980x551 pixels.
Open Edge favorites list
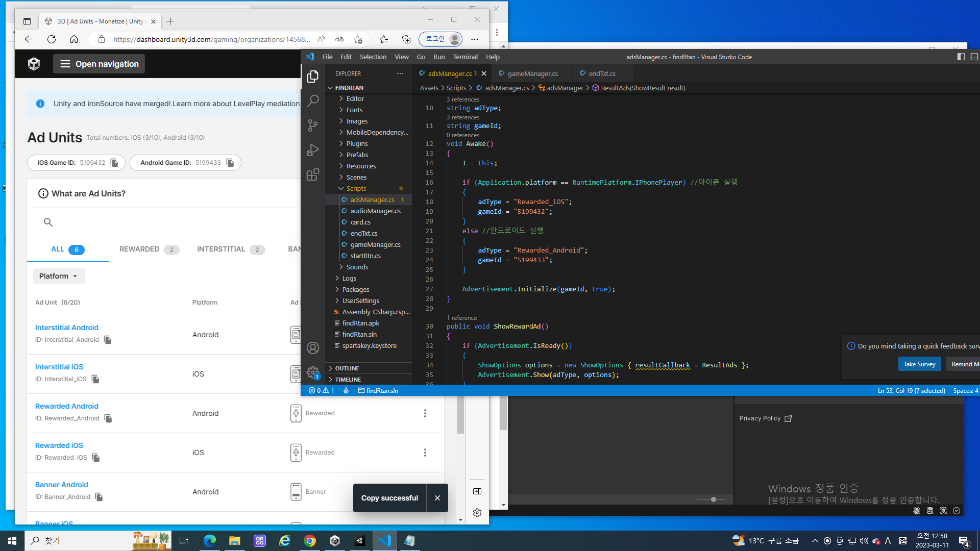[384, 39]
